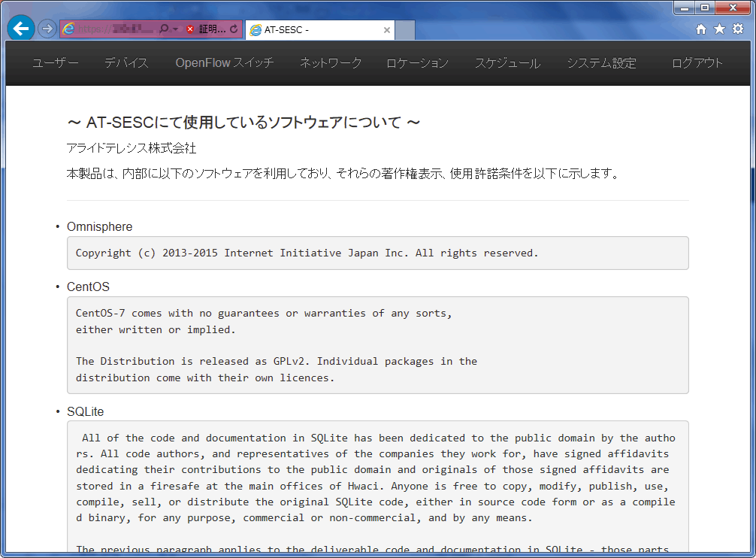Click the page heading about AT-SESC software

coord(243,123)
